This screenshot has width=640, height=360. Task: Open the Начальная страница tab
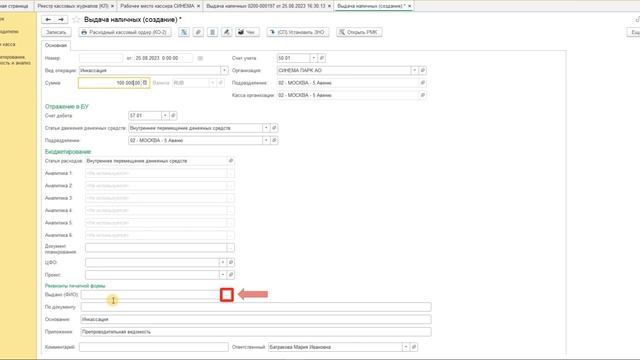coord(14,6)
